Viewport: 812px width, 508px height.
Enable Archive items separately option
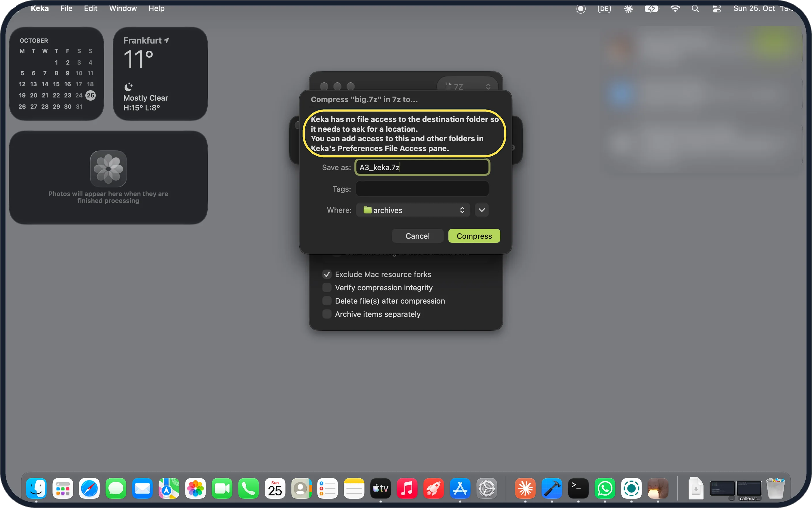point(327,314)
